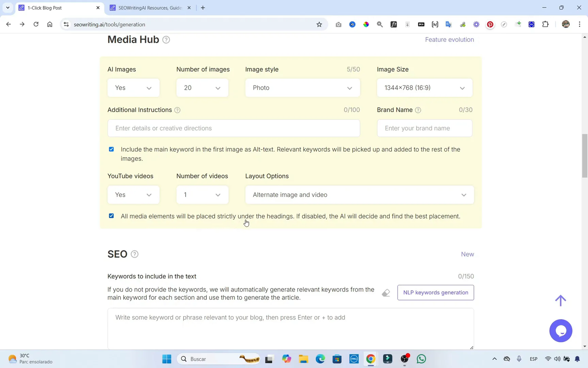This screenshot has height=368, width=588.
Task: Click the scroll-to-top arrow button
Action: pos(560,300)
